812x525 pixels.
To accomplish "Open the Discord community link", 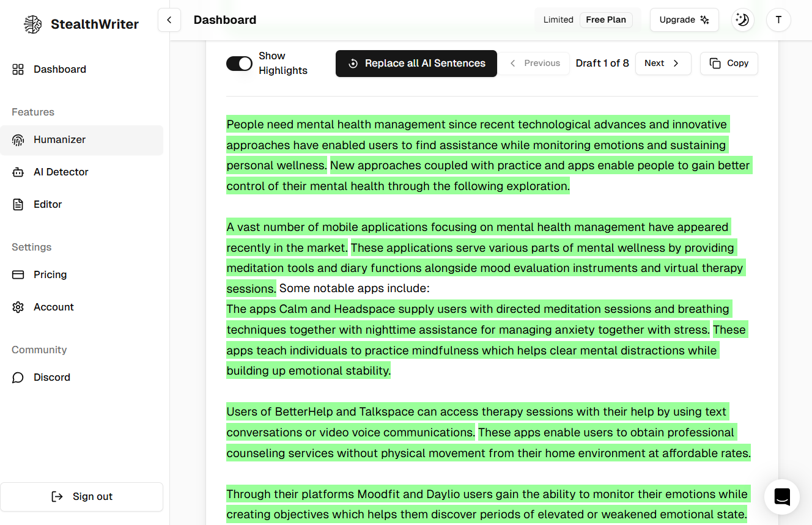I will [x=82, y=378].
